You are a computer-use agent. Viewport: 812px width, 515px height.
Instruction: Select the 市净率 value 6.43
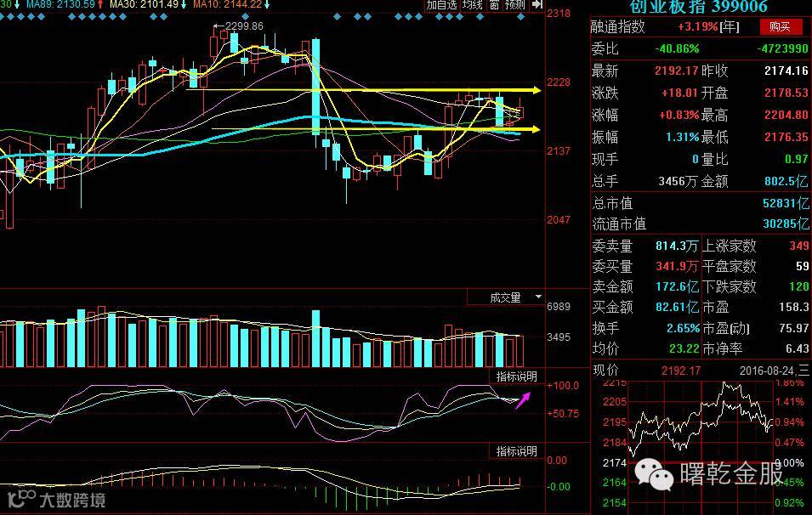(x=798, y=348)
